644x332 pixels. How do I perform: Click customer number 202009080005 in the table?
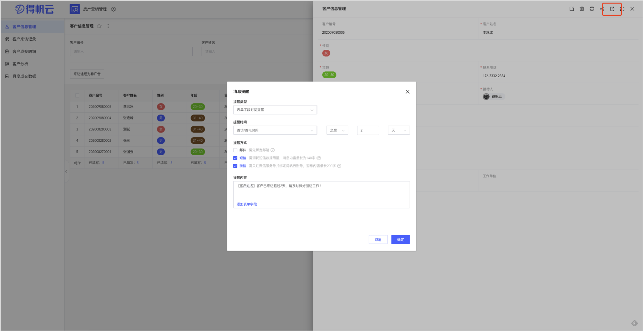[100, 107]
